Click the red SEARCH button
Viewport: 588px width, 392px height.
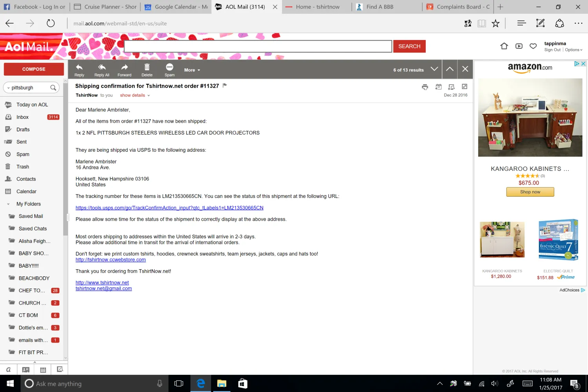(x=409, y=46)
